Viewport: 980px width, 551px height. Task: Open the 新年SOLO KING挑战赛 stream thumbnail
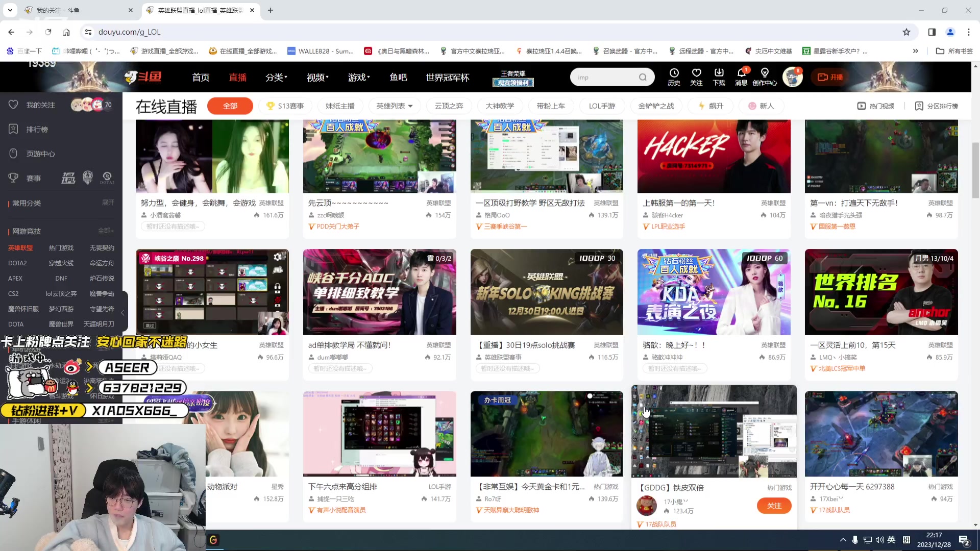tap(547, 292)
